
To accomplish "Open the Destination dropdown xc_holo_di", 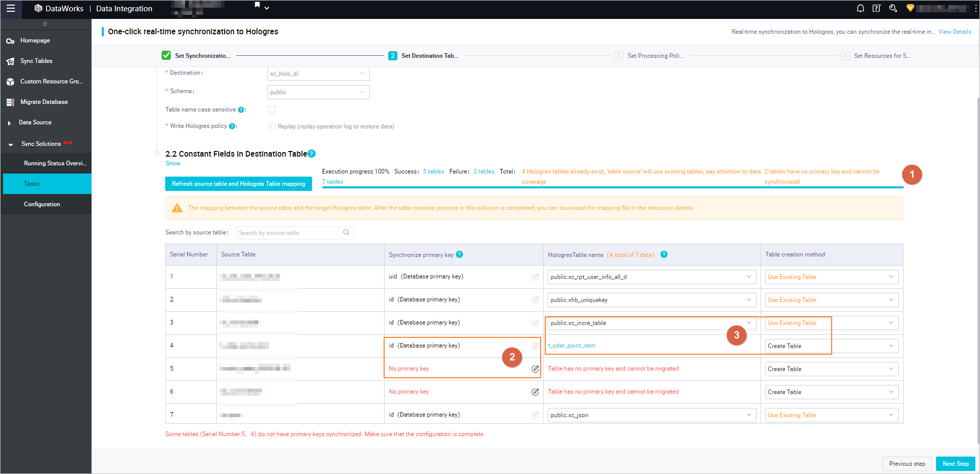I will pyautogui.click(x=318, y=74).
